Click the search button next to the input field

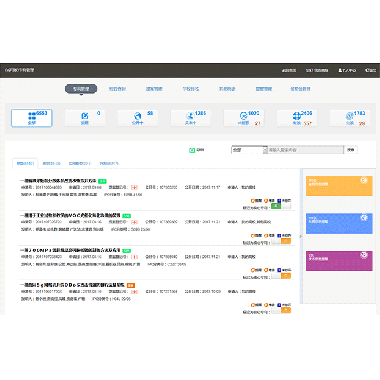(x=351, y=150)
